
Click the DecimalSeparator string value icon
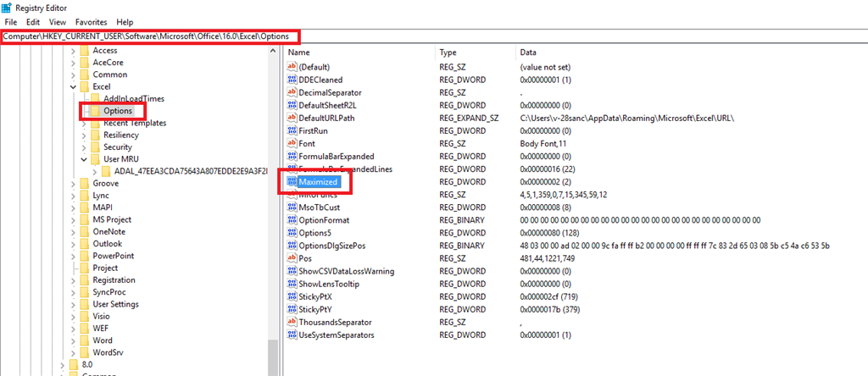[x=292, y=92]
